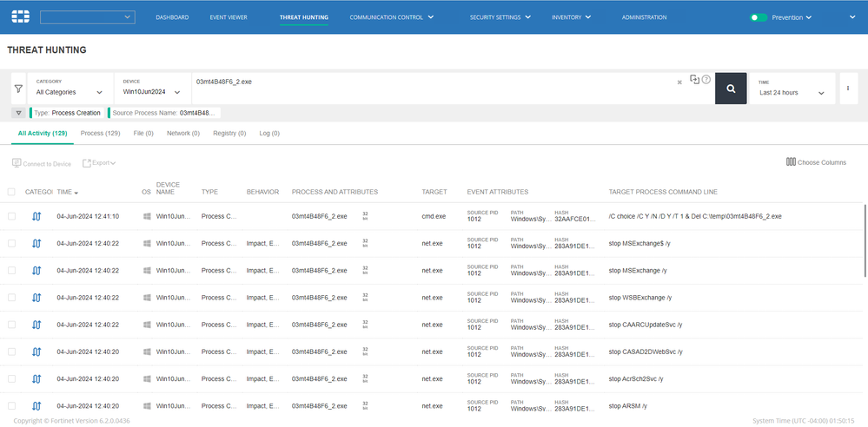Expand the Time dropdown set to Last 24 hours
The width and height of the screenshot is (868, 427).
(792, 92)
